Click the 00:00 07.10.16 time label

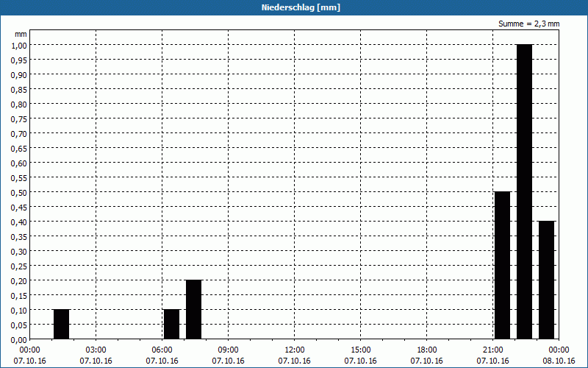pos(29,355)
